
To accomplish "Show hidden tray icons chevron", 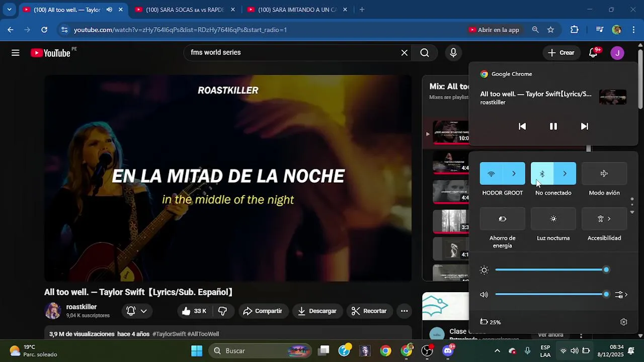I will tap(497, 351).
